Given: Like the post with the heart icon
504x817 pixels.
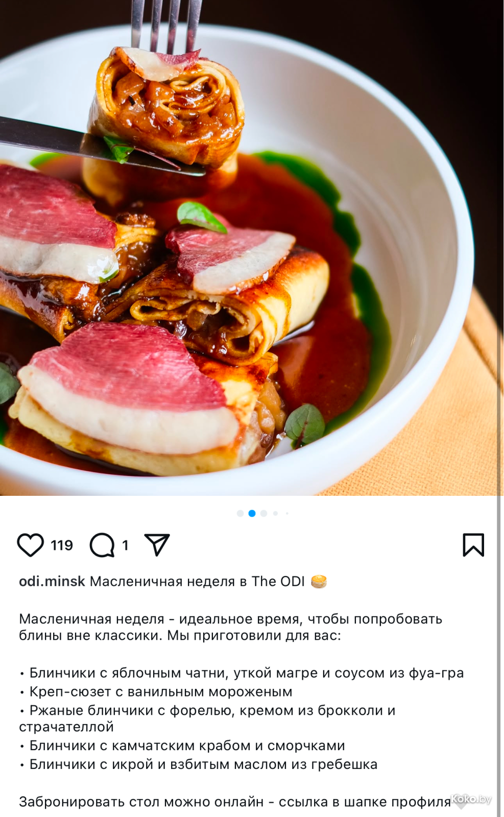Looking at the screenshot, I should (31, 545).
